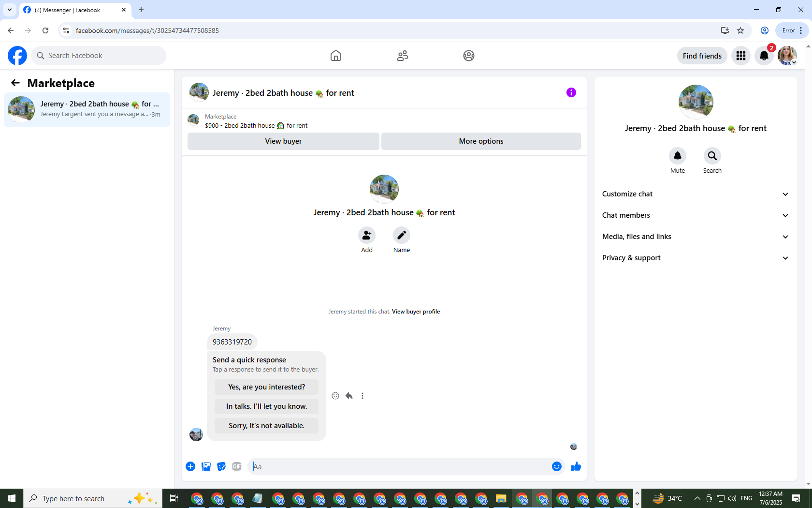This screenshot has height=508, width=812.
Task: Open emoji picker in message box
Action: click(x=557, y=466)
